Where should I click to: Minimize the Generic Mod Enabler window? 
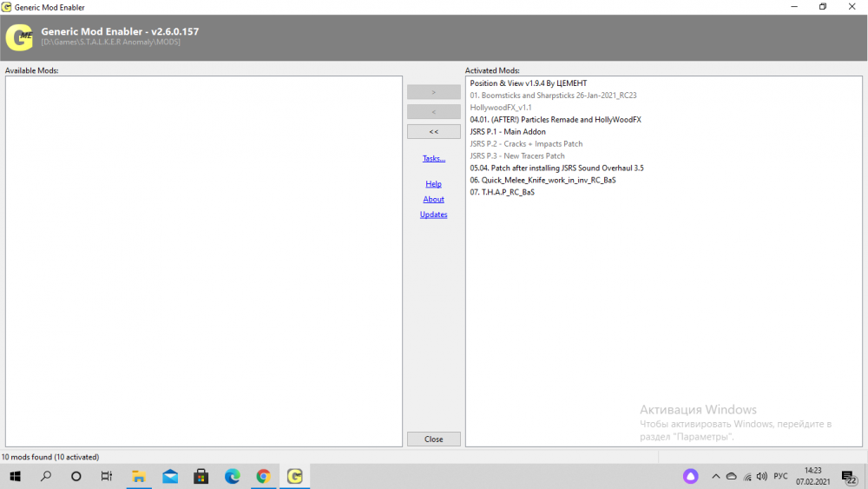(794, 7)
